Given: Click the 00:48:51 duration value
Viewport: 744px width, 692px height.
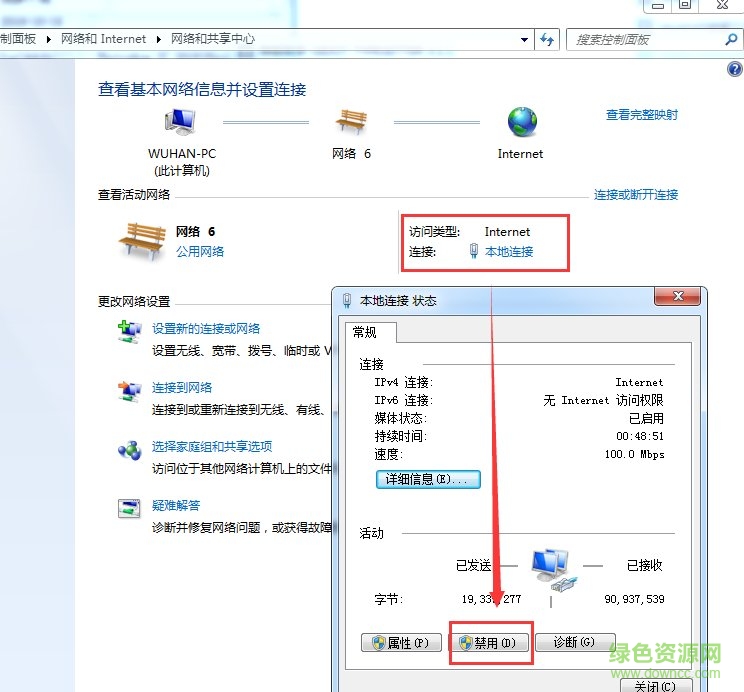Looking at the screenshot, I should pyautogui.click(x=640, y=436).
